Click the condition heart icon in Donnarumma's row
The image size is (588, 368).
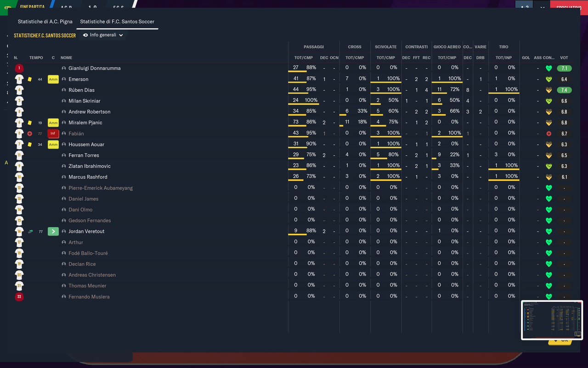tap(548, 68)
